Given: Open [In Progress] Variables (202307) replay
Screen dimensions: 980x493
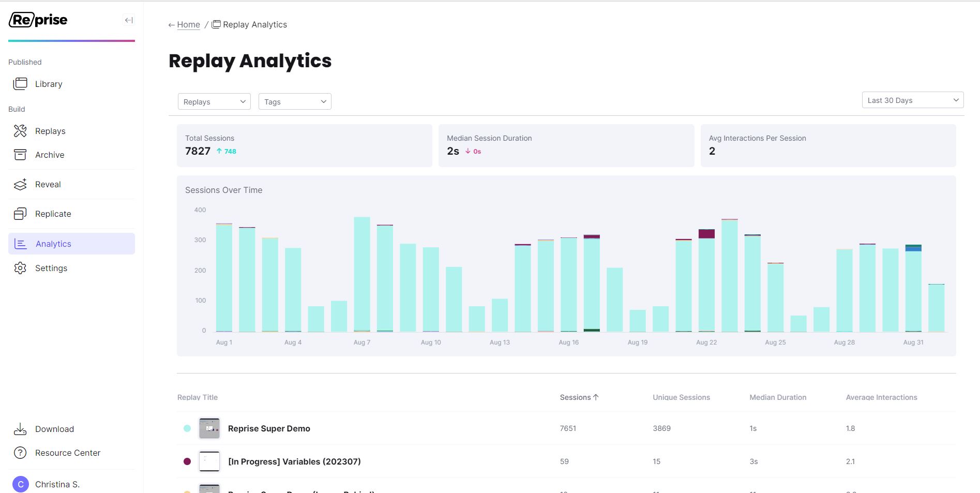Looking at the screenshot, I should point(294,461).
